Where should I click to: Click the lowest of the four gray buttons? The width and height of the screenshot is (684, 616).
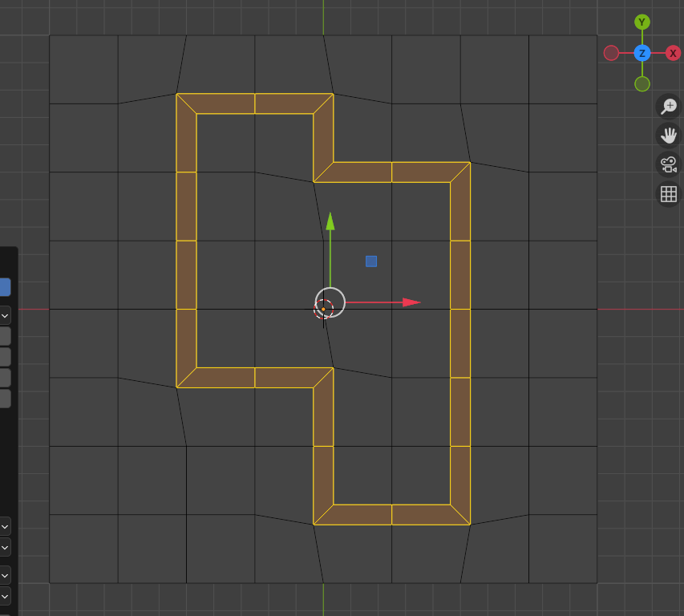[x=4, y=399]
